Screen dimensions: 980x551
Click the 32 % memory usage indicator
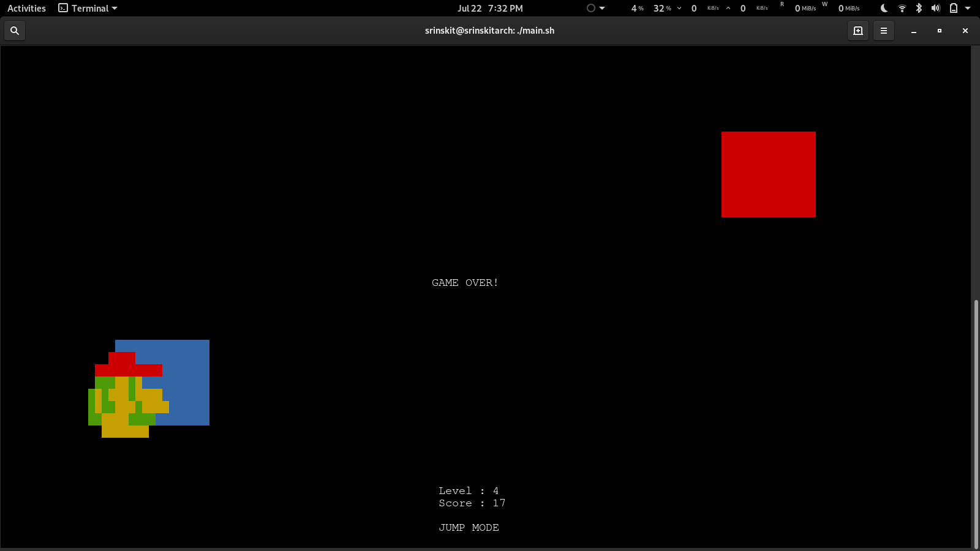pos(662,8)
